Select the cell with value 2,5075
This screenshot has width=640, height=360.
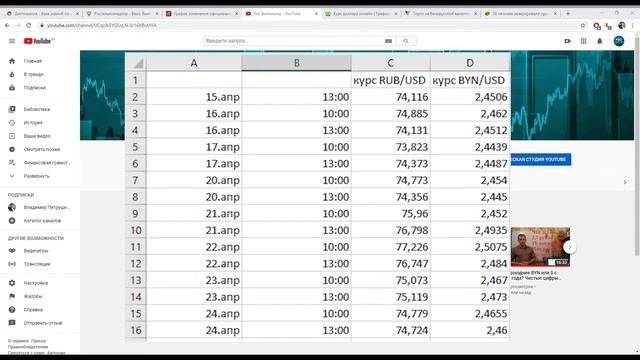pos(470,247)
